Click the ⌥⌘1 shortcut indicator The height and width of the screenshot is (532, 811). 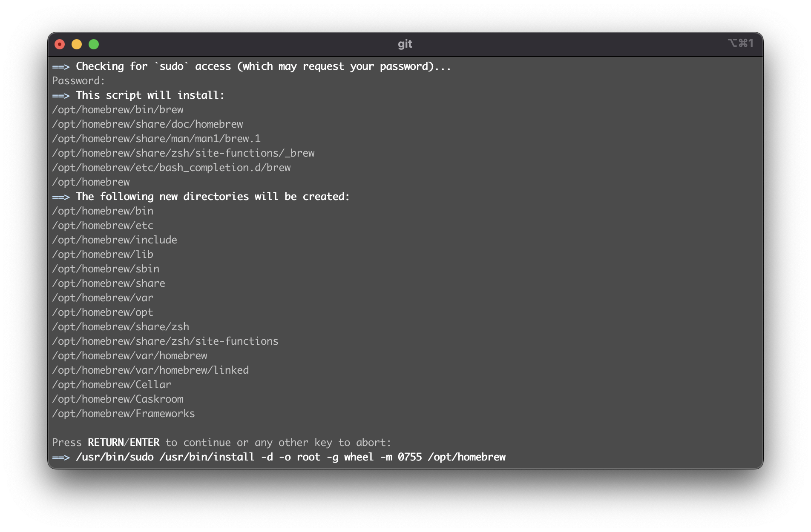coord(741,43)
